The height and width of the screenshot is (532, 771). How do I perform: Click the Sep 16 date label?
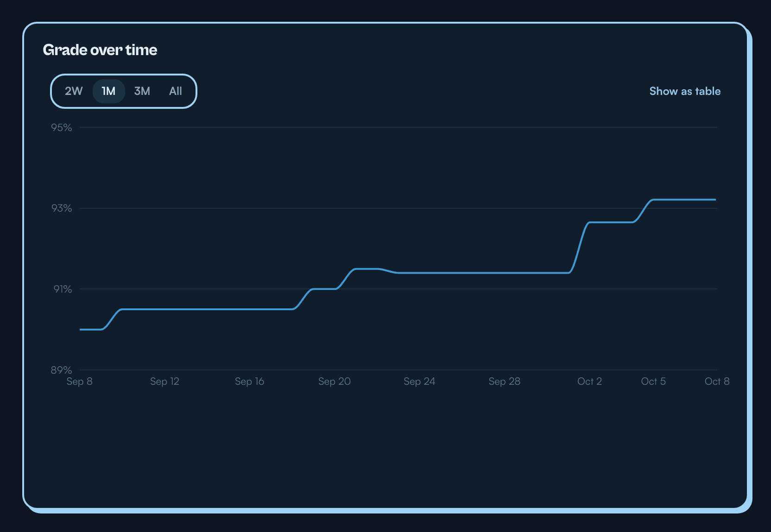pos(249,381)
